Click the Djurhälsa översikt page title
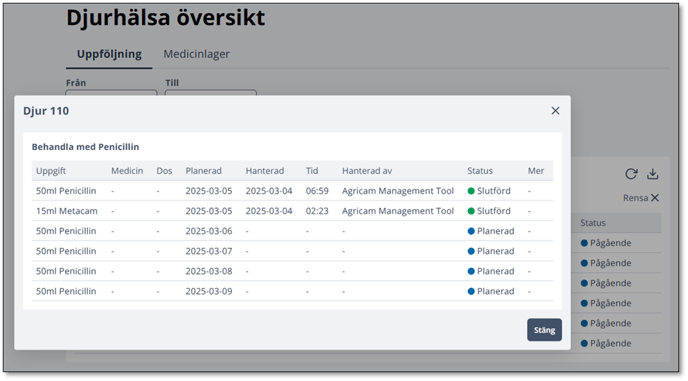 point(166,18)
